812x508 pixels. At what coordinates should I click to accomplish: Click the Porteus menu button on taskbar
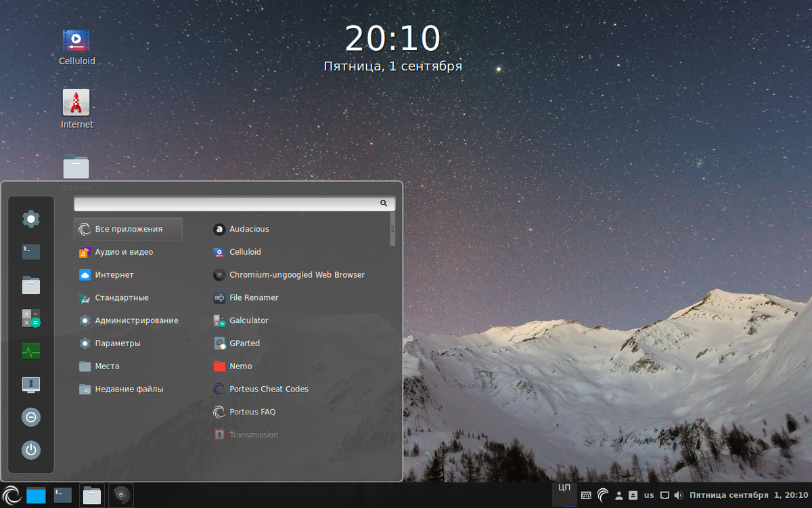[x=12, y=495]
